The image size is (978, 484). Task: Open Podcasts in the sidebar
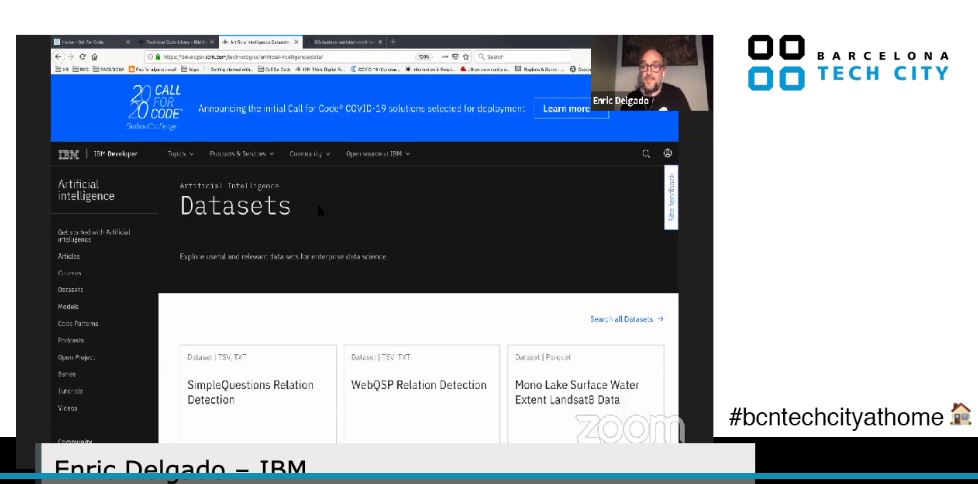point(70,340)
